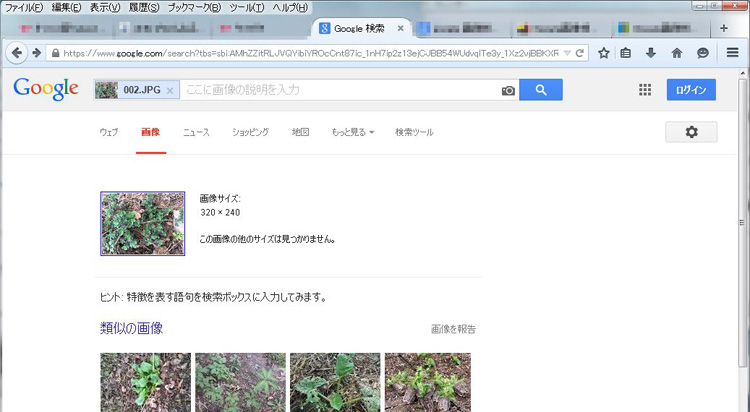Click the padlock site security icon
The image size is (750, 412).
click(55, 53)
